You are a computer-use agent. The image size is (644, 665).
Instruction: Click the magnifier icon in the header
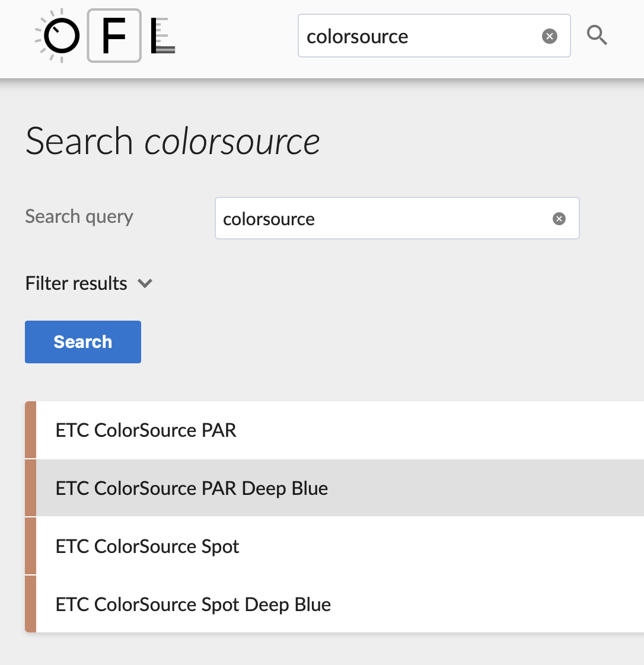click(x=597, y=36)
